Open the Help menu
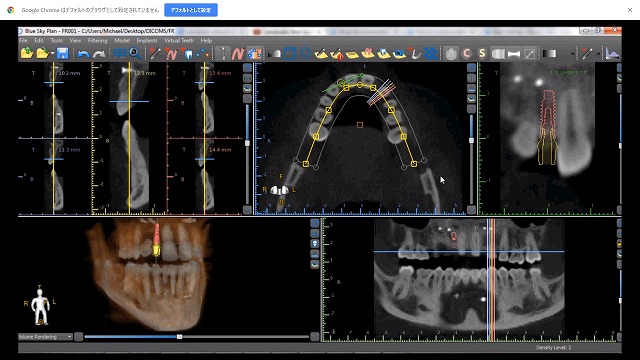The image size is (640, 360). pos(206,40)
